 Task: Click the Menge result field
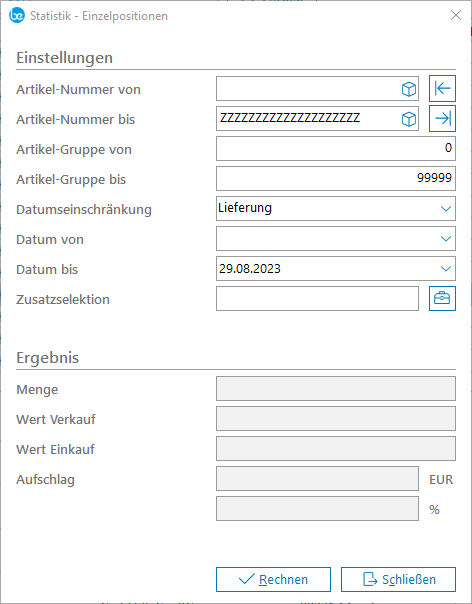(x=336, y=389)
